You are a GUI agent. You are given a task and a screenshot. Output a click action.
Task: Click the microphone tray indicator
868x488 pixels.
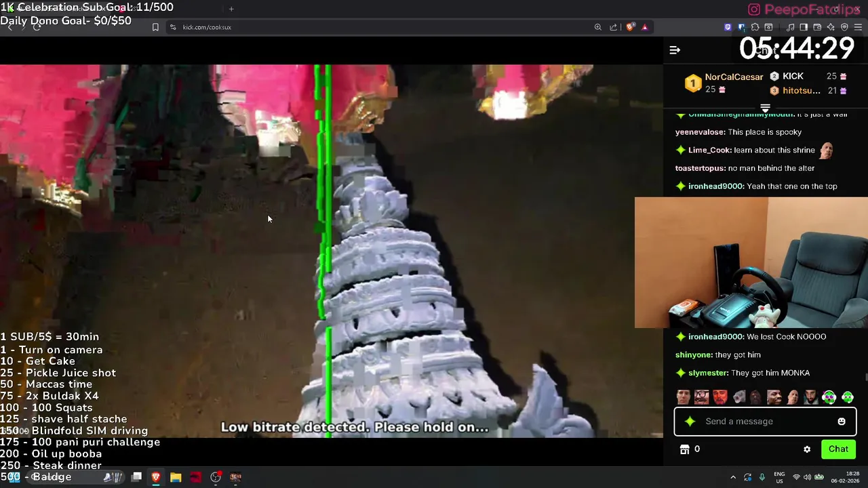762,477
